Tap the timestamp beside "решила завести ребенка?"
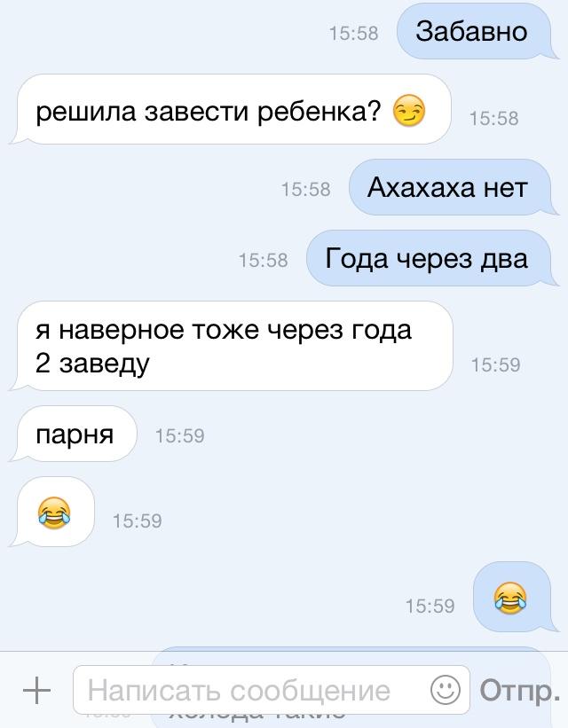Viewport: 568px width, 728px height. [493, 119]
